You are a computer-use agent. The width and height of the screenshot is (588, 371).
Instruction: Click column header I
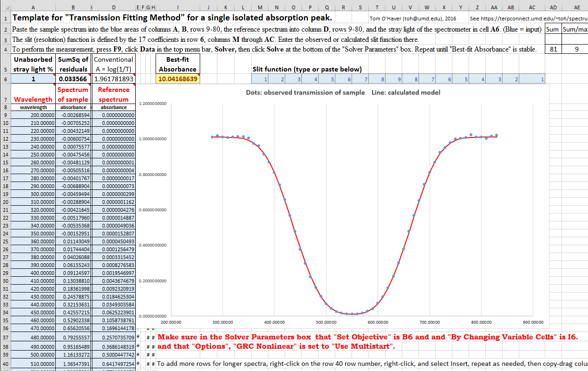[178, 8]
